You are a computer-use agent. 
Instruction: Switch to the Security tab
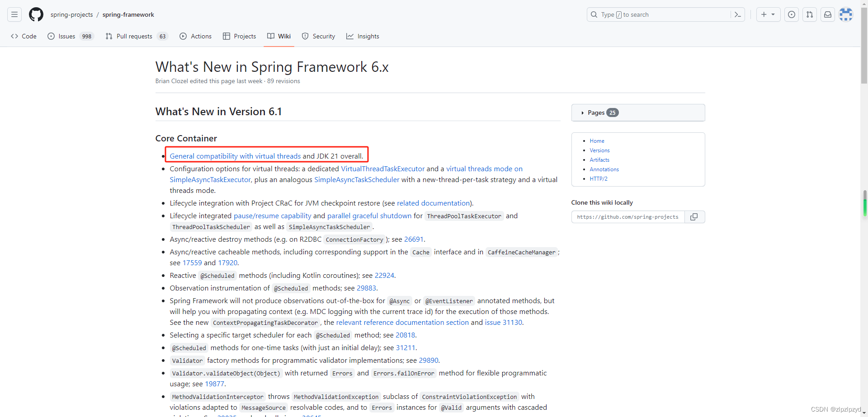click(318, 36)
